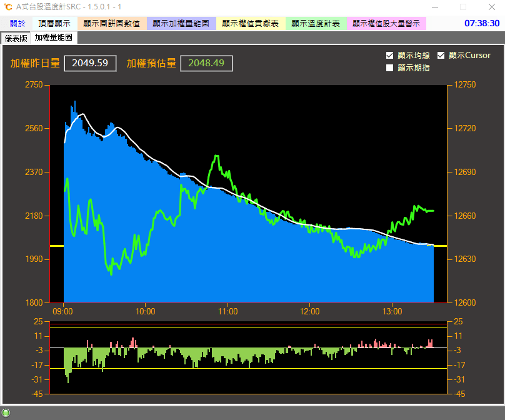Open 顯示溫度計表 button
This screenshot has width=505, height=420.
coord(316,24)
